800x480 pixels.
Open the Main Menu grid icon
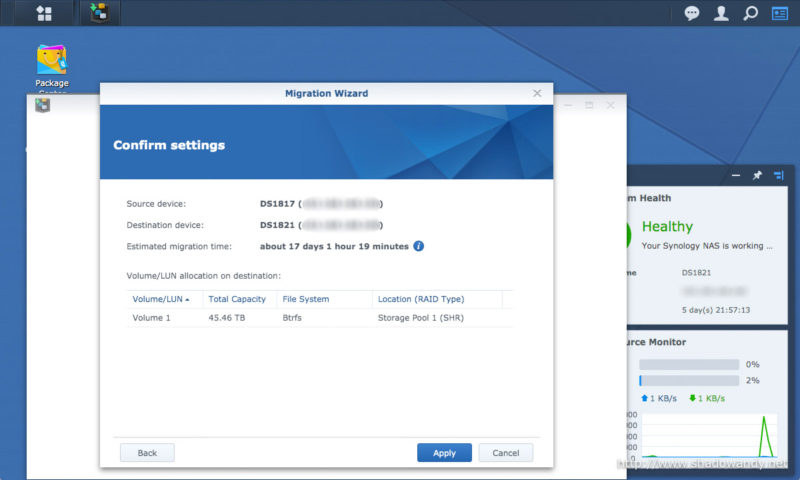[x=44, y=13]
